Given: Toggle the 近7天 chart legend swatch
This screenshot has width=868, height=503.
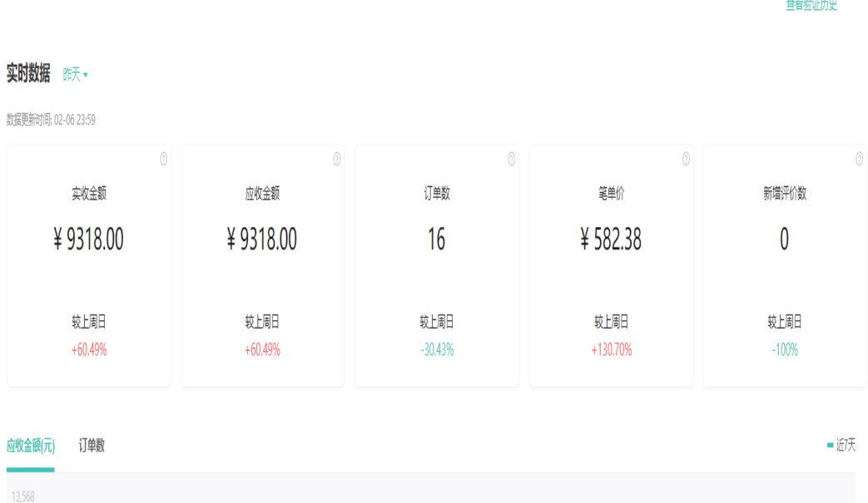Looking at the screenshot, I should click(x=830, y=446).
